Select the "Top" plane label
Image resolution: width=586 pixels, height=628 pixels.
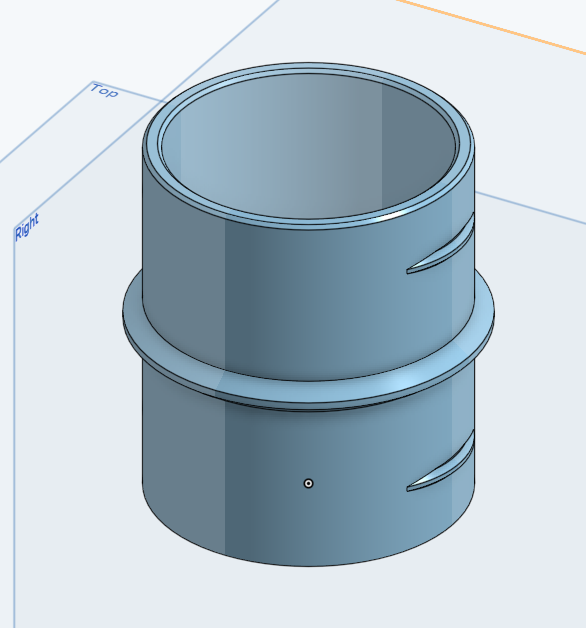[x=104, y=91]
